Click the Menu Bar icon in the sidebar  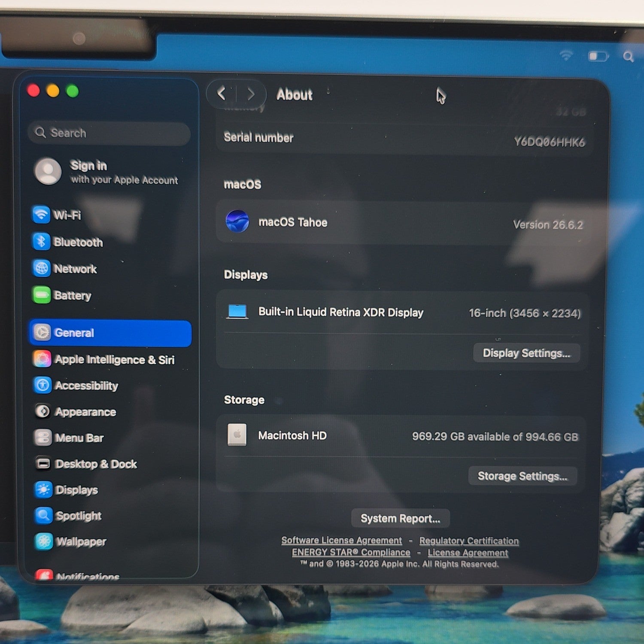[43, 437]
